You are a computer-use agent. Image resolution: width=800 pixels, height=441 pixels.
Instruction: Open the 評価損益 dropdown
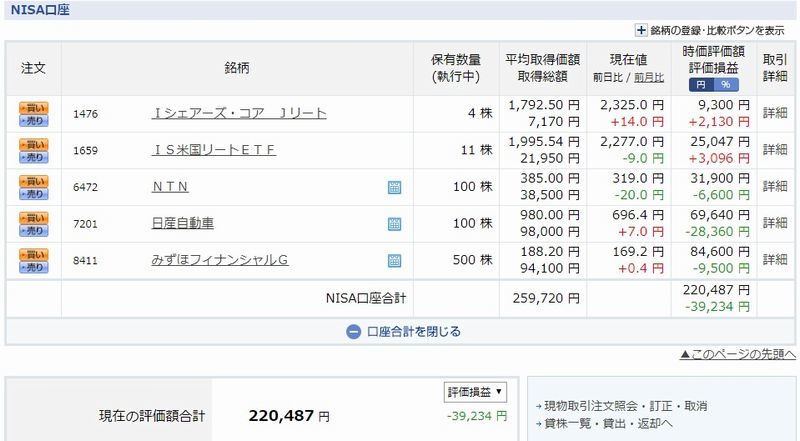click(475, 392)
